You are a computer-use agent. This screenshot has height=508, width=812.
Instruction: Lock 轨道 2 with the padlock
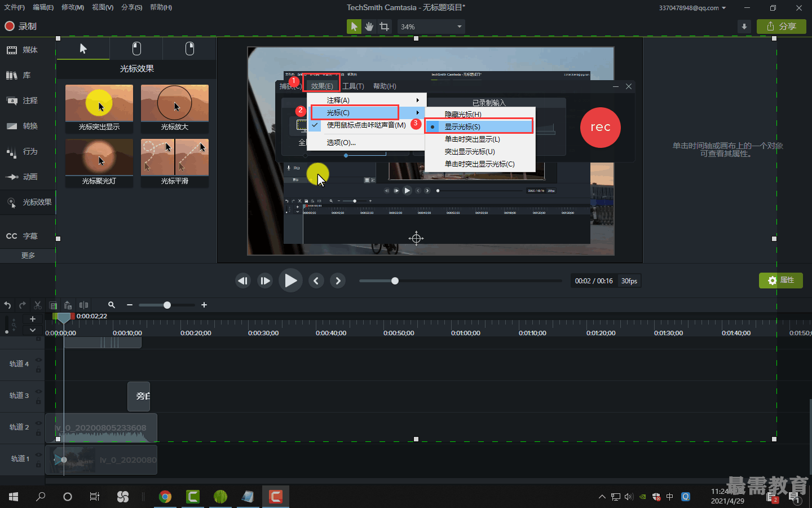(38, 433)
